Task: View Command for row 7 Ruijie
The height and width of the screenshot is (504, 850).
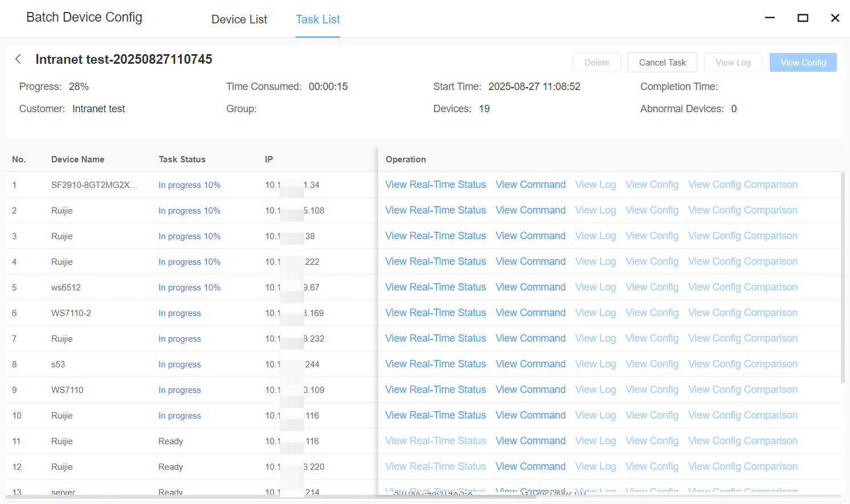Action: 530,338
